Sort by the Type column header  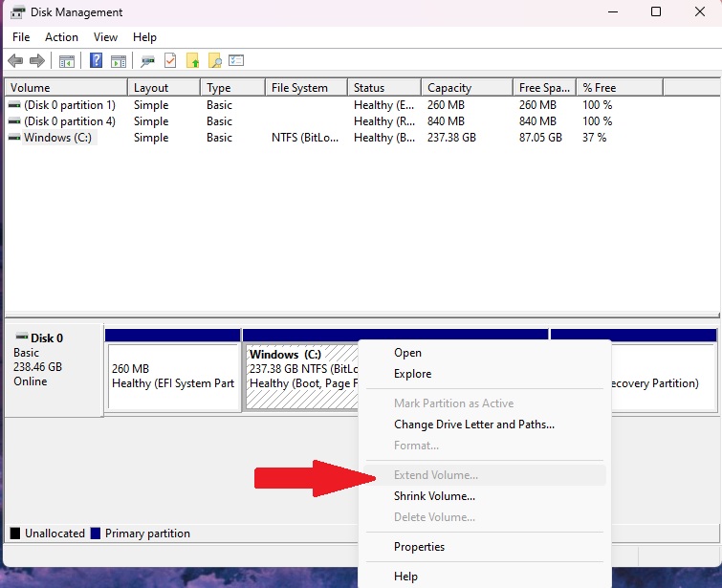(233, 88)
